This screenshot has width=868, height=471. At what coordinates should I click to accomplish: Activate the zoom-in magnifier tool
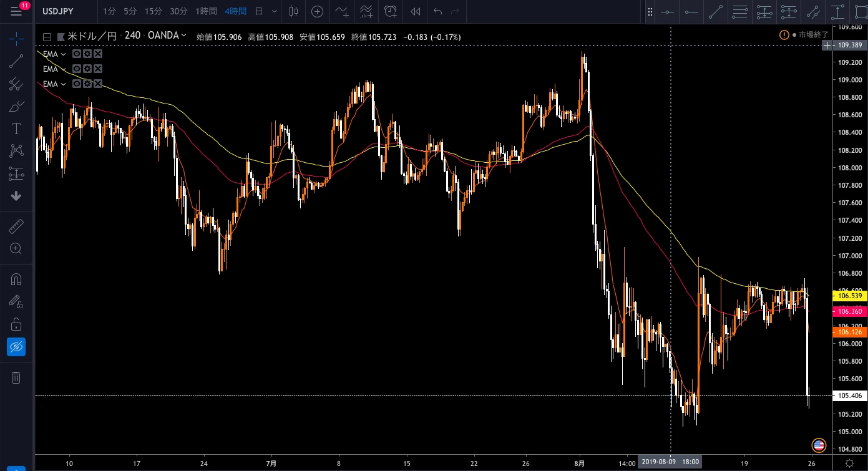point(16,248)
